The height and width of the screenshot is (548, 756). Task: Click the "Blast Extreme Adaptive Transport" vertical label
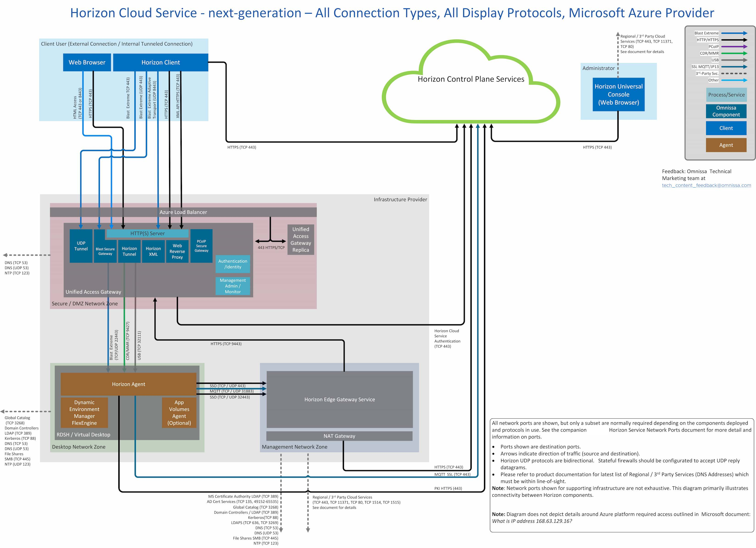152,98
